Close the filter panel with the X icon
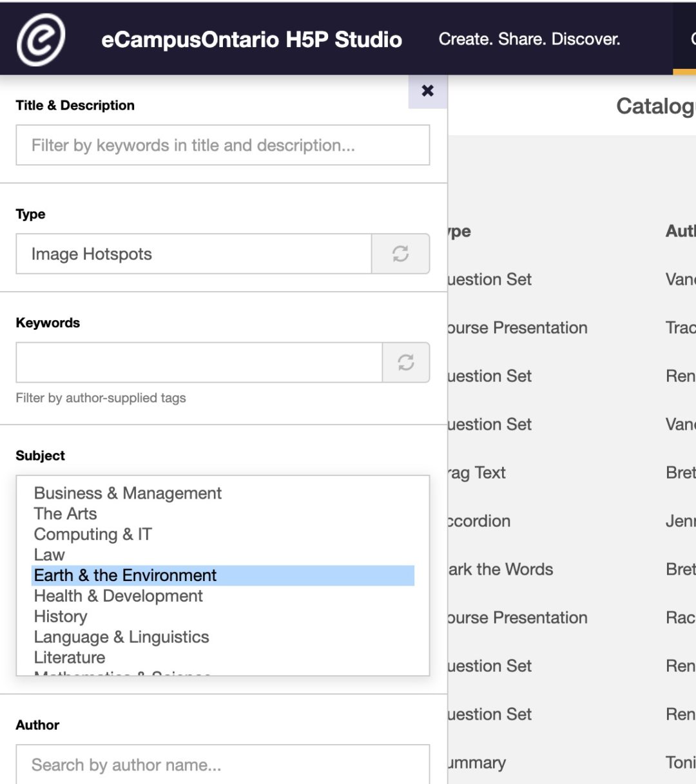The width and height of the screenshot is (696, 784). (x=427, y=91)
